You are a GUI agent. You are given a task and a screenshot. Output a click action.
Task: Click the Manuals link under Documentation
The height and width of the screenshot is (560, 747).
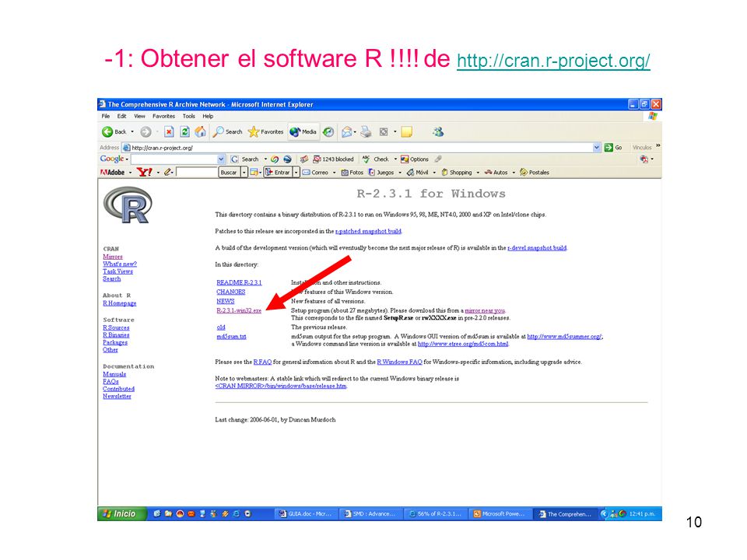114,374
